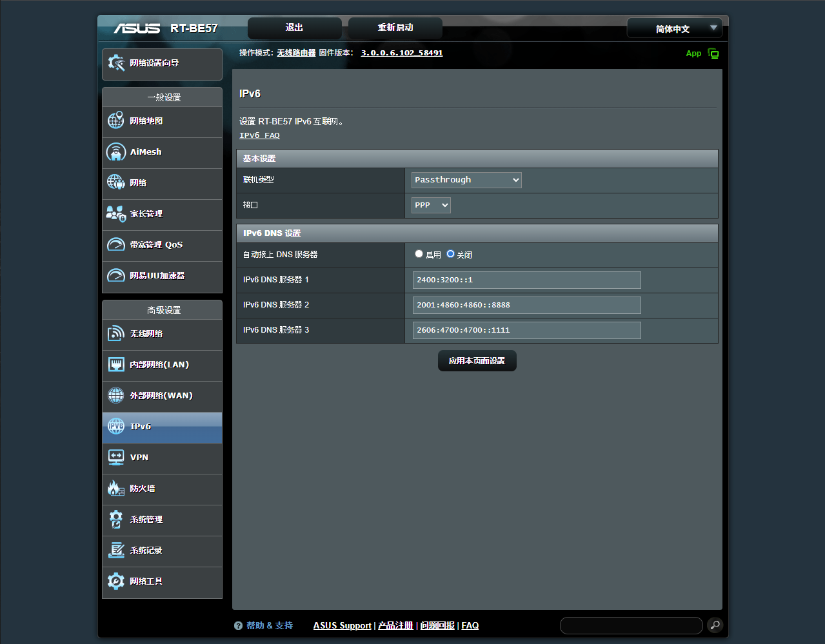Click the VPN monitor icon
Viewport: 825px width, 644px height.
pyautogui.click(x=115, y=457)
